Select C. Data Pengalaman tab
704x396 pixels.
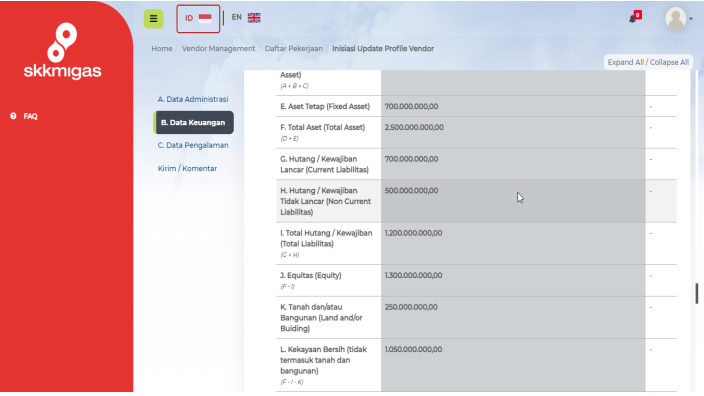point(193,145)
